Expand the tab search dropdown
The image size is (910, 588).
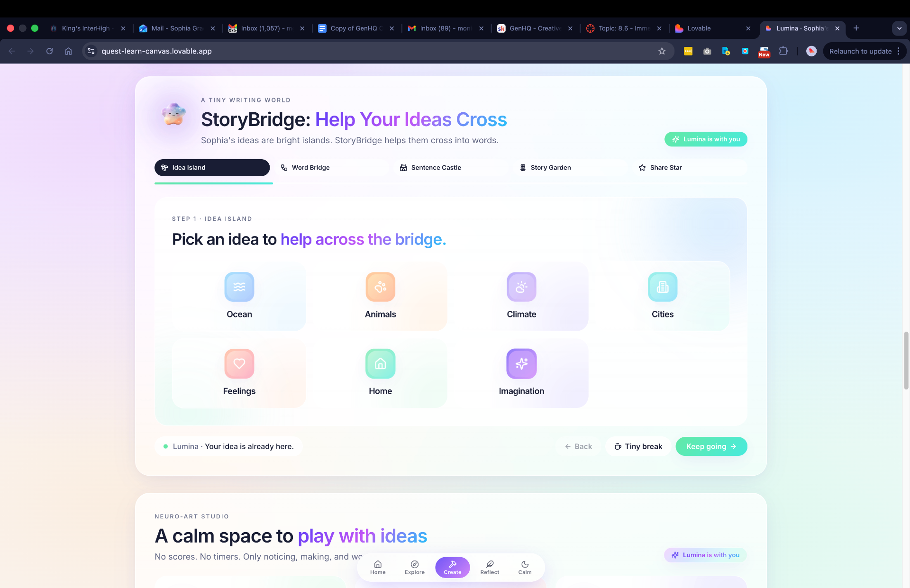(x=899, y=28)
